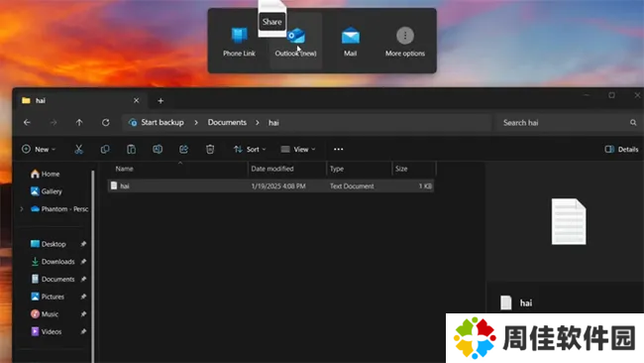Click chevron after Start backup breadcrumb

(x=196, y=123)
